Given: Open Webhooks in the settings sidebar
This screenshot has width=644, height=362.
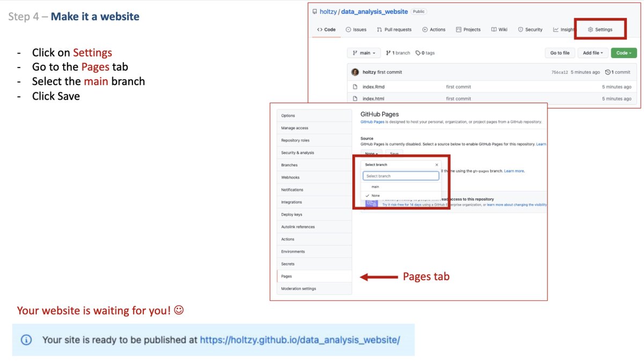Looking at the screenshot, I should (314, 177).
